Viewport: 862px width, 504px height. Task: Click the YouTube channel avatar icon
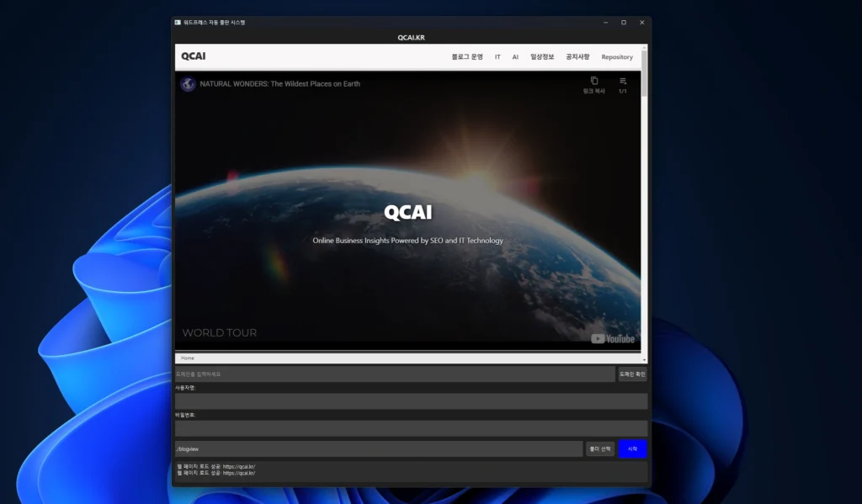click(x=188, y=84)
